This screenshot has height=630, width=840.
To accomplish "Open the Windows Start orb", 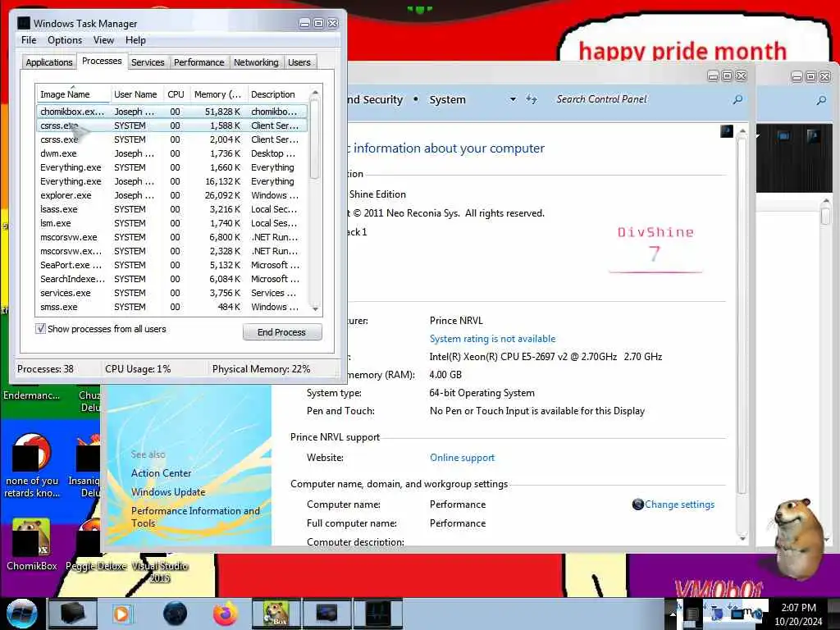I will [21, 614].
